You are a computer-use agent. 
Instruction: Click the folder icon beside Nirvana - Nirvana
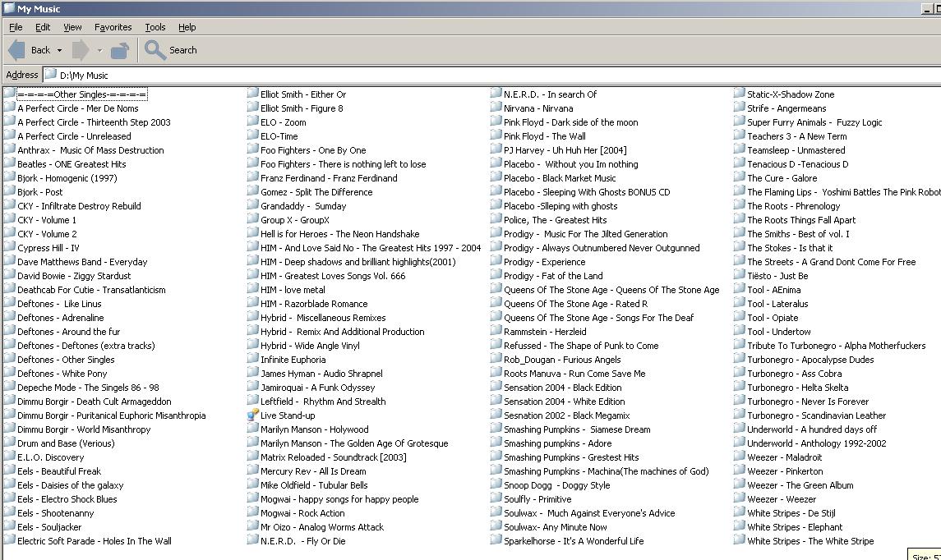pyautogui.click(x=496, y=108)
